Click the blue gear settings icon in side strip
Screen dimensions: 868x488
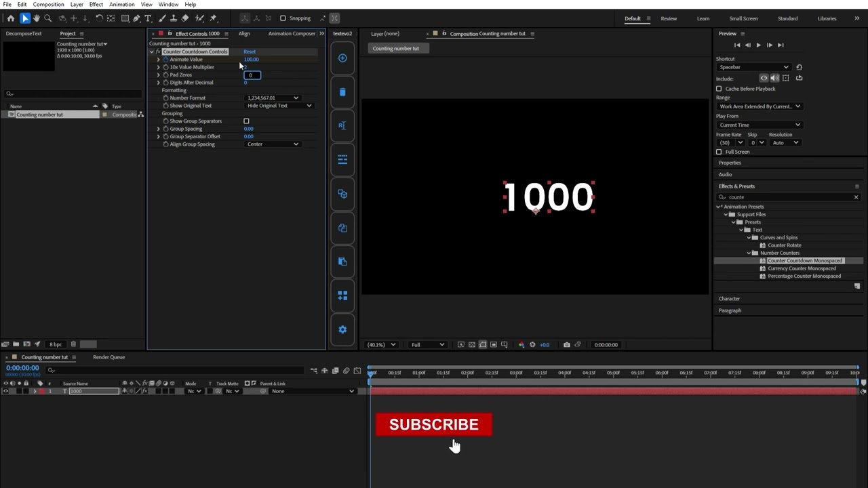[342, 329]
